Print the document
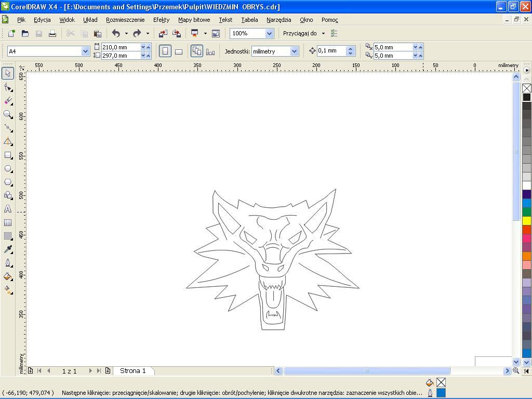 [52, 33]
